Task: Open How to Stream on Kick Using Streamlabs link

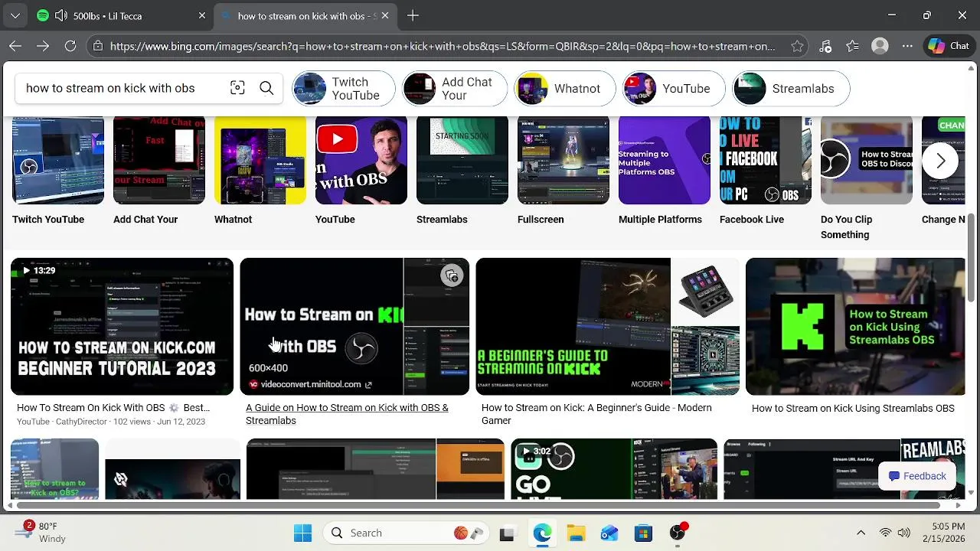Action: coord(853,408)
